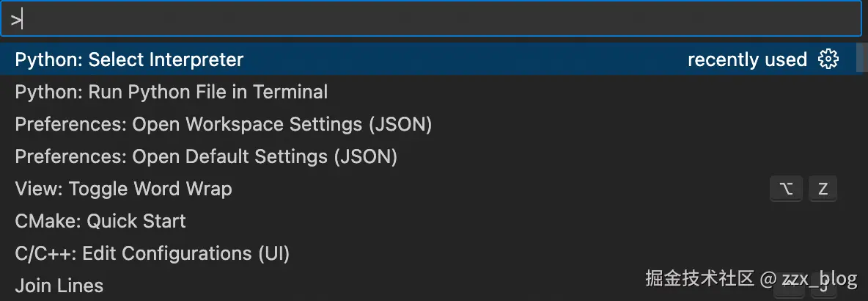Choose Open Default Settings (JSON)

tap(206, 156)
